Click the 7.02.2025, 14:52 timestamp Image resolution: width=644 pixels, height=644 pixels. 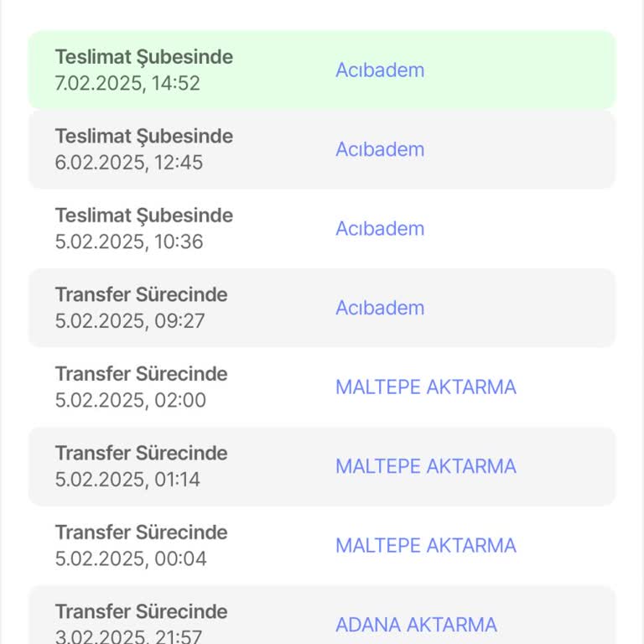[x=127, y=84]
